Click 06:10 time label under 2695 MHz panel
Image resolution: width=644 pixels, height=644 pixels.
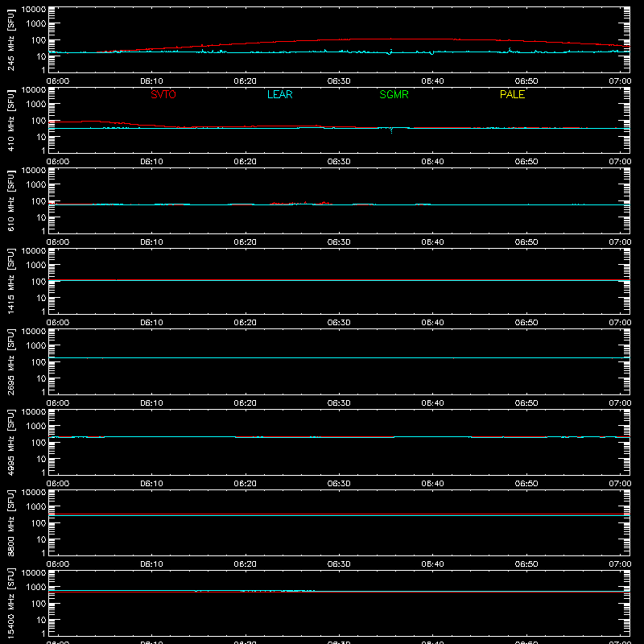click(x=151, y=403)
